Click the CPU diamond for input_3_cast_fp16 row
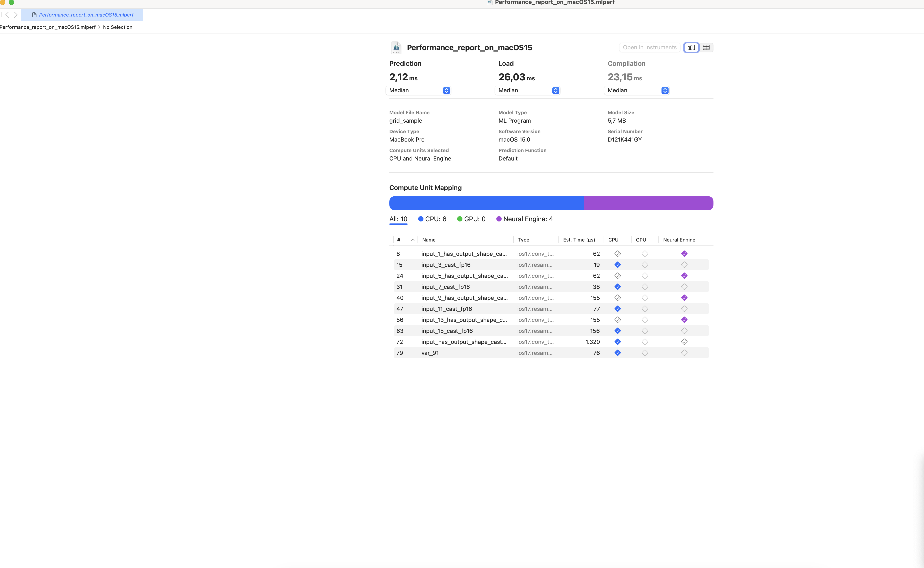 point(617,265)
